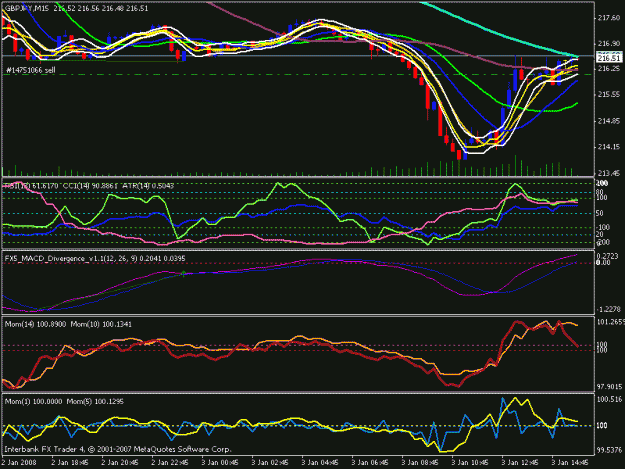Click the 100.516 scale value
625x469 pixels.
[x=609, y=399]
